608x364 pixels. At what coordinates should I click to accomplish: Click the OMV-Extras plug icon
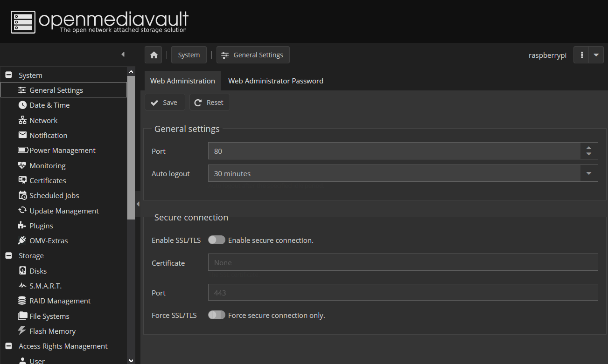[x=22, y=240]
